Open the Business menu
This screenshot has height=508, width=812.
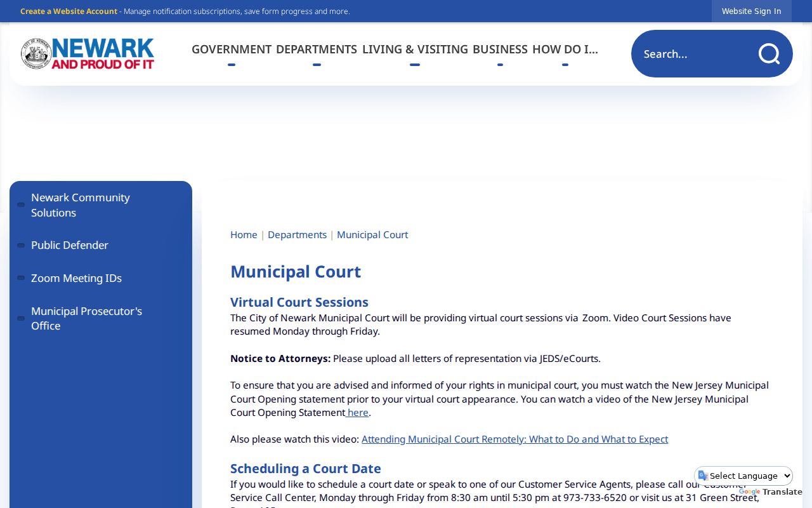(500, 50)
